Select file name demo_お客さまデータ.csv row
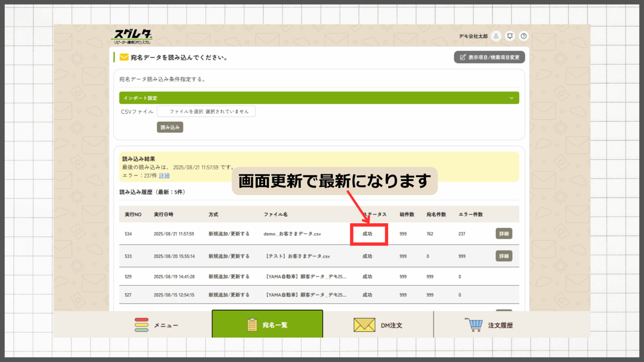The image size is (644, 362). pyautogui.click(x=292, y=234)
